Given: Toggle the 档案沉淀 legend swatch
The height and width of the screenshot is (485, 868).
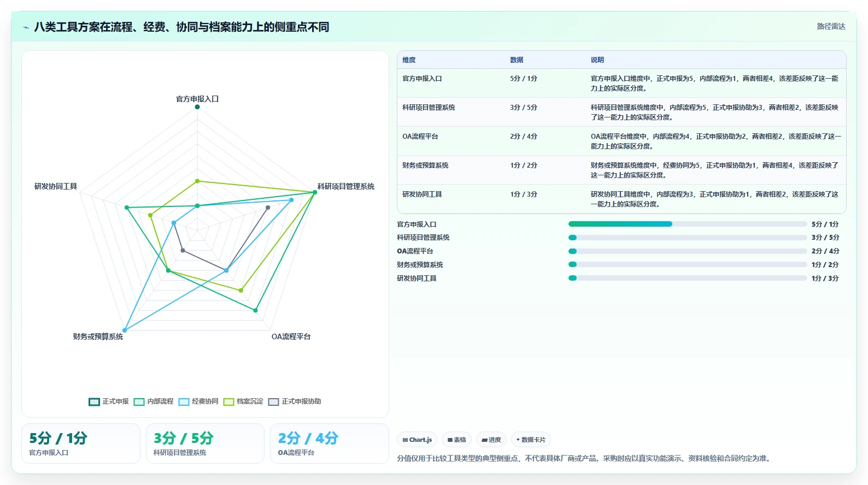Looking at the screenshot, I should click(228, 401).
